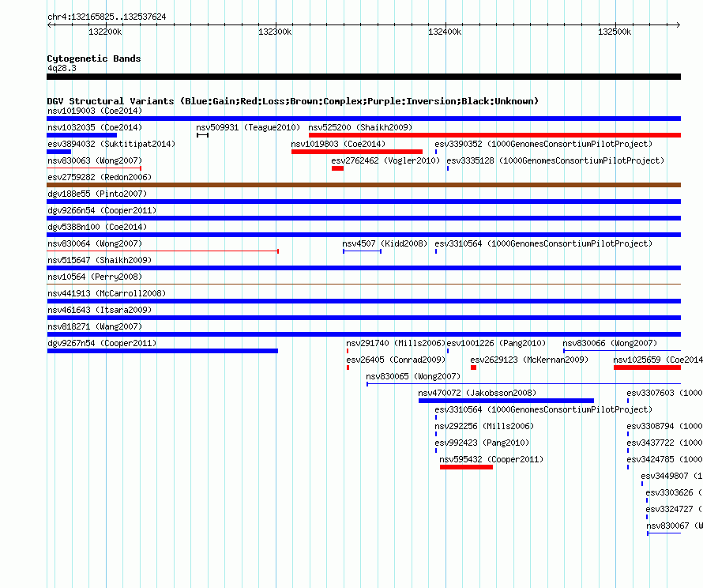Click the left arrow at ruler start

50,24
